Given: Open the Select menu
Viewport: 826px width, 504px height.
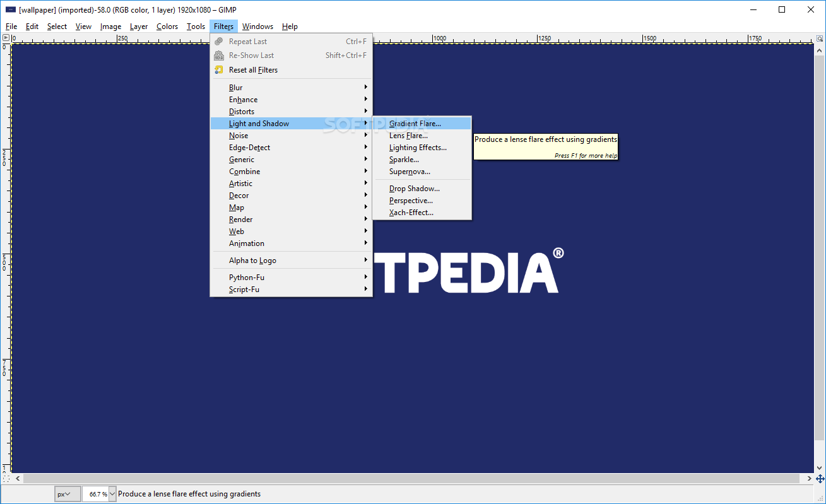Looking at the screenshot, I should coord(57,26).
